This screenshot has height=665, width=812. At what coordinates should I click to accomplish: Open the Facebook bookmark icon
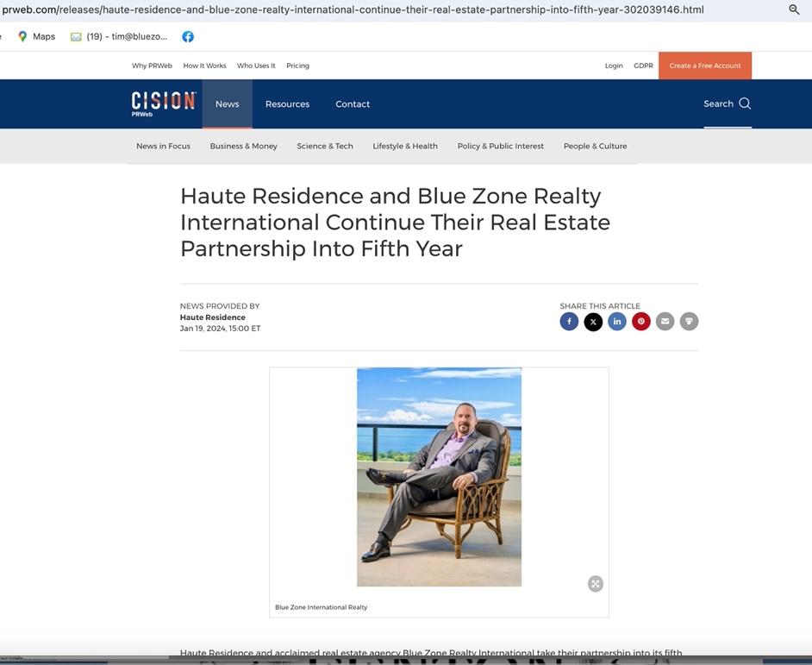[188, 36]
